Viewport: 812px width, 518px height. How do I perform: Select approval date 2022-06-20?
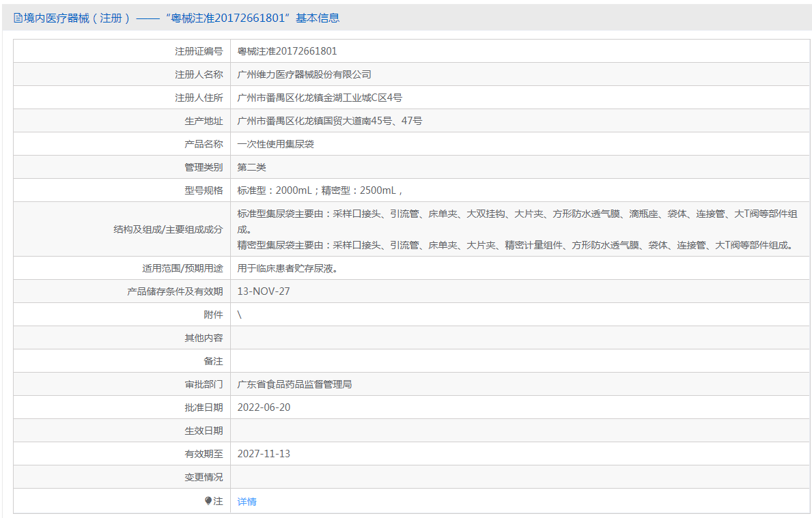coord(264,407)
